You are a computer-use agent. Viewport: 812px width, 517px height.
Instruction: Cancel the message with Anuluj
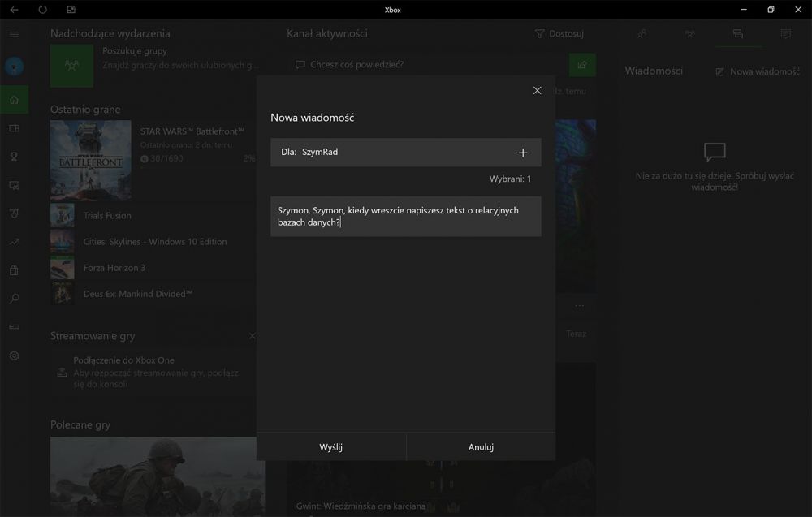[481, 446]
